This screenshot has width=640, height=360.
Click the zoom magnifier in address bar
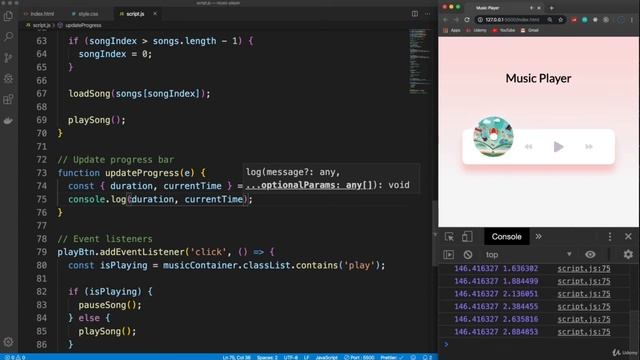coord(550,20)
